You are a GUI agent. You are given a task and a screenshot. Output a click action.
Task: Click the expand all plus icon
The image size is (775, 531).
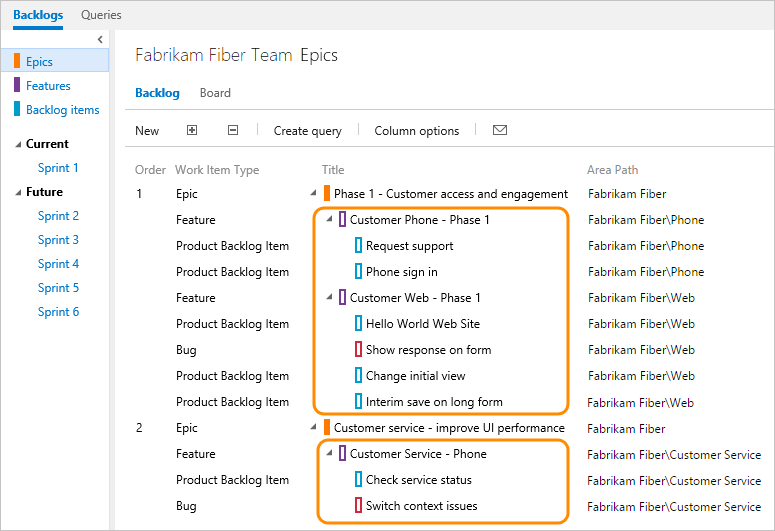192,130
